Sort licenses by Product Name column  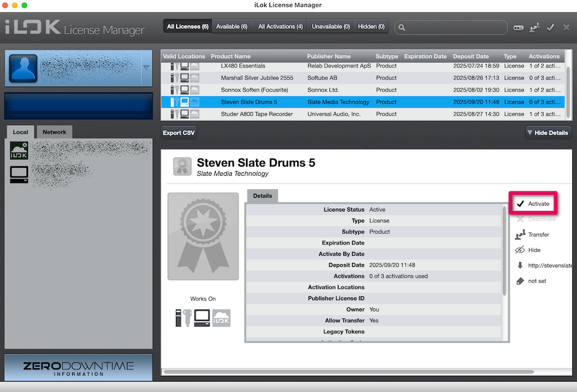tap(231, 56)
